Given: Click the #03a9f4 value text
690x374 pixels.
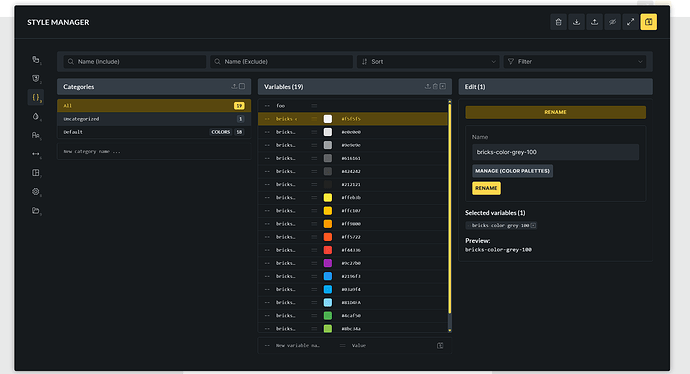Looking at the screenshot, I should click(351, 290).
